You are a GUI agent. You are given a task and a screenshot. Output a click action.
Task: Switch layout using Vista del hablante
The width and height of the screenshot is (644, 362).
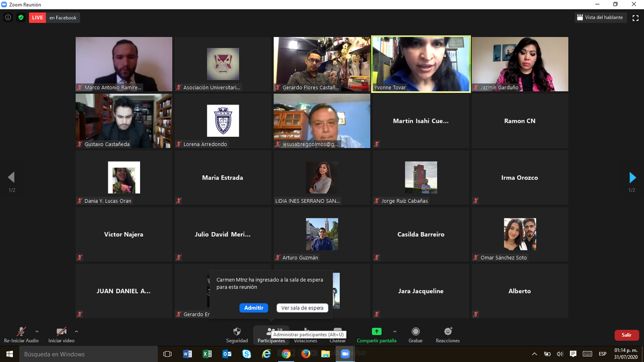(599, 18)
